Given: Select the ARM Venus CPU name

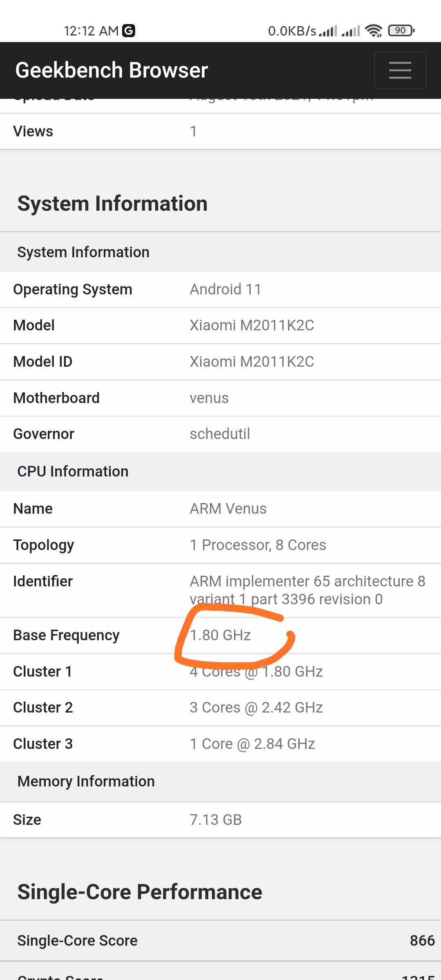Looking at the screenshot, I should tap(228, 509).
